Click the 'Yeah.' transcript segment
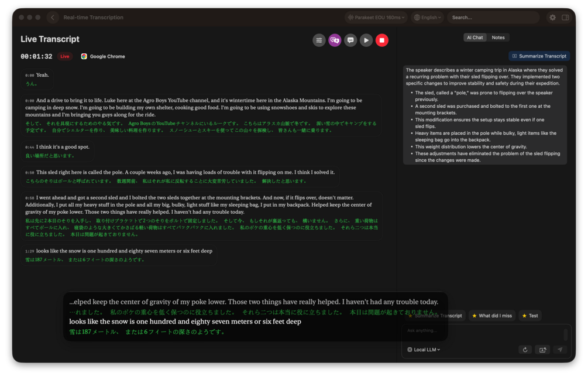 tap(37, 79)
